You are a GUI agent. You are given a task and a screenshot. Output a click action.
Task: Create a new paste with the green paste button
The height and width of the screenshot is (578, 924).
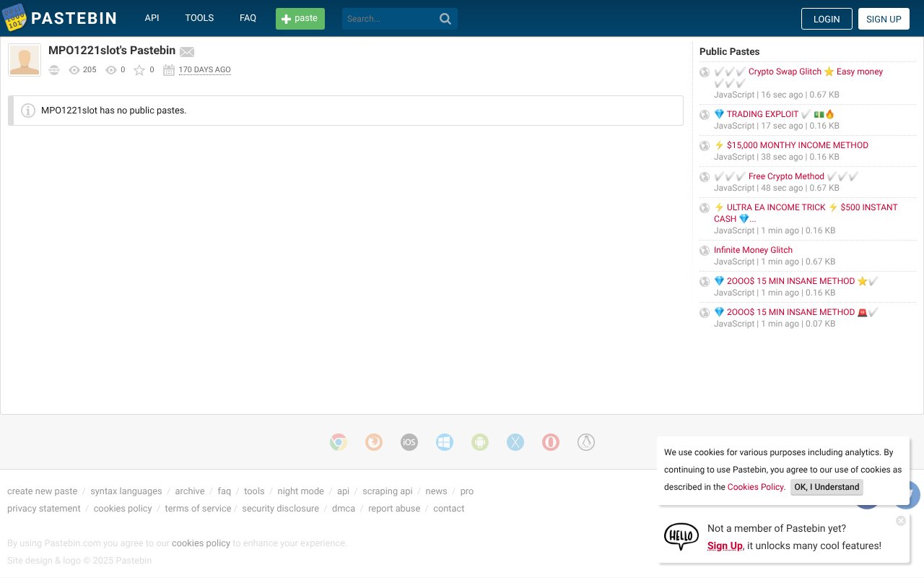point(300,20)
